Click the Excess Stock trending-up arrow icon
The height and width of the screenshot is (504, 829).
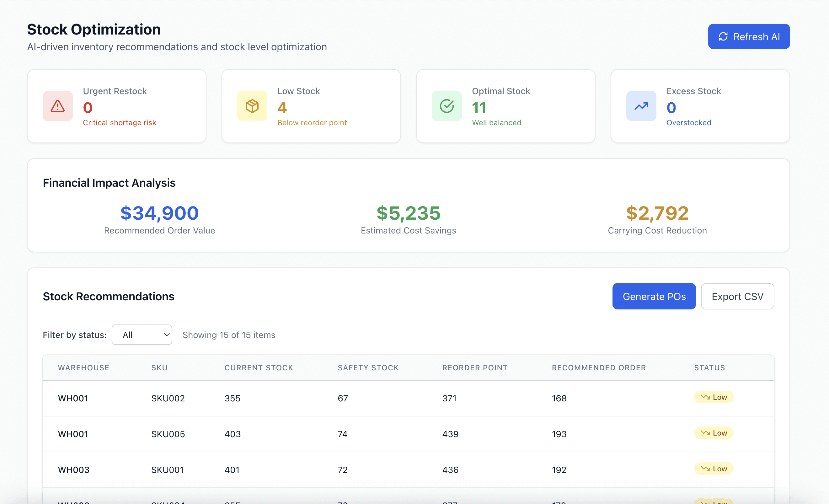641,106
